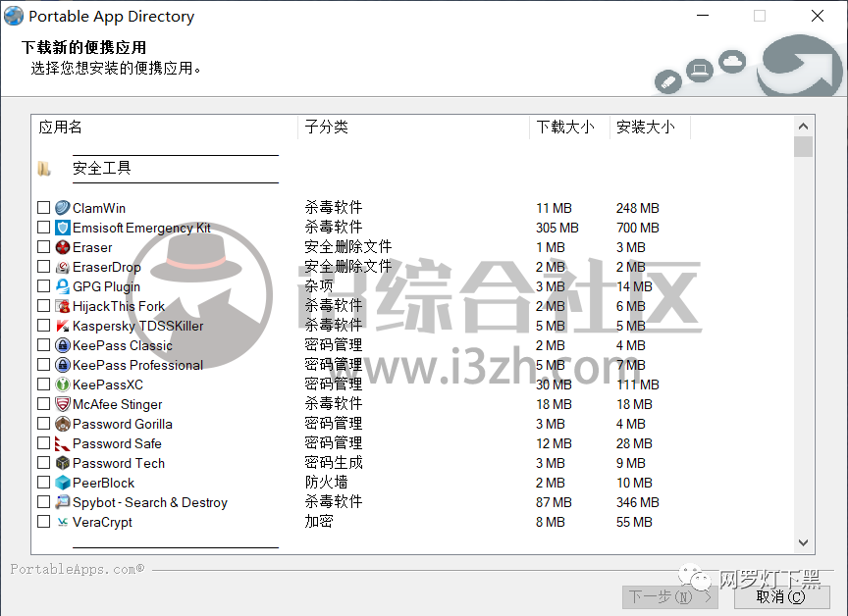848x616 pixels.
Task: Tick the McAfee Stinger checkbox
Action: click(44, 404)
